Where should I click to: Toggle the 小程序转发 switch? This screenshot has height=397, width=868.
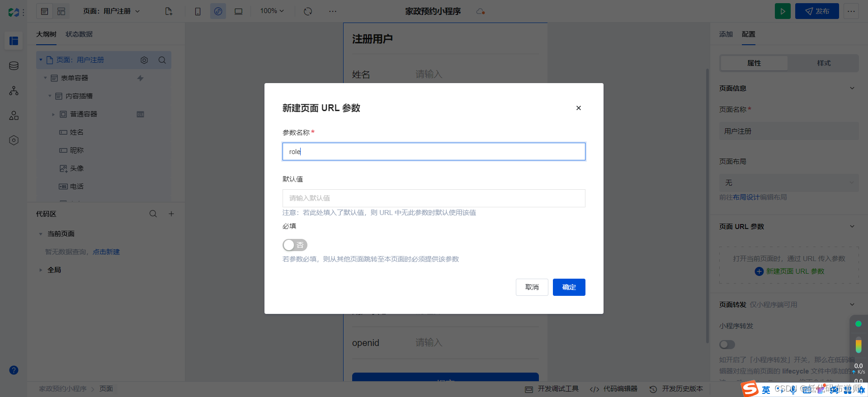pos(727,345)
